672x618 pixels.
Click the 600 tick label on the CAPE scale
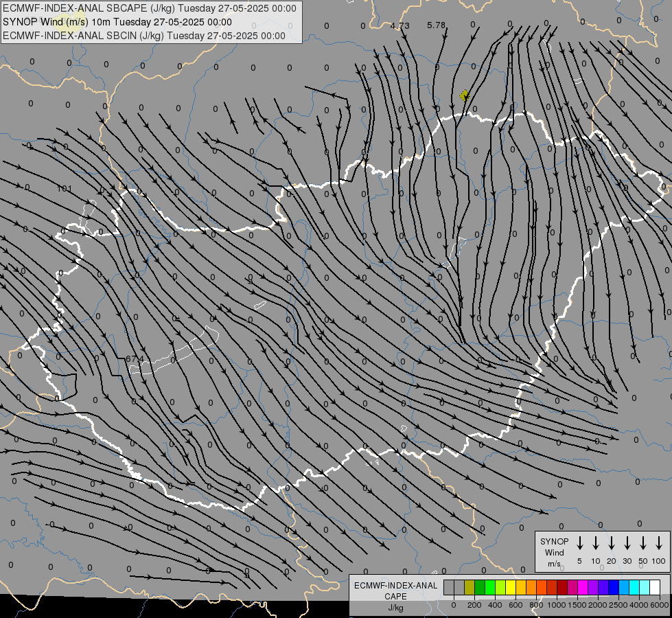tap(515, 605)
